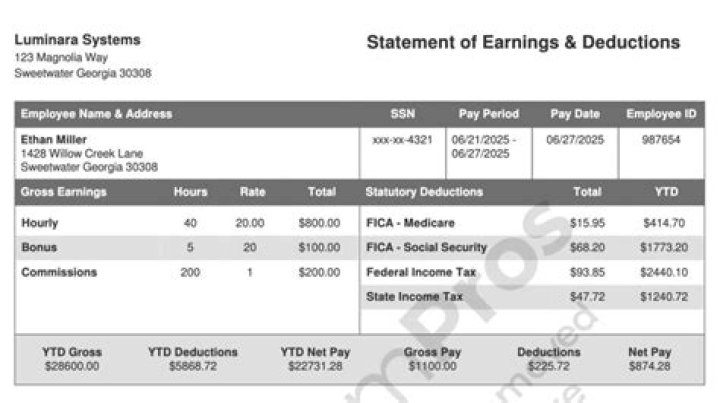This screenshot has height=403, width=720.
Task: Click the YTD Gross amount $28600.00
Action: (72, 367)
